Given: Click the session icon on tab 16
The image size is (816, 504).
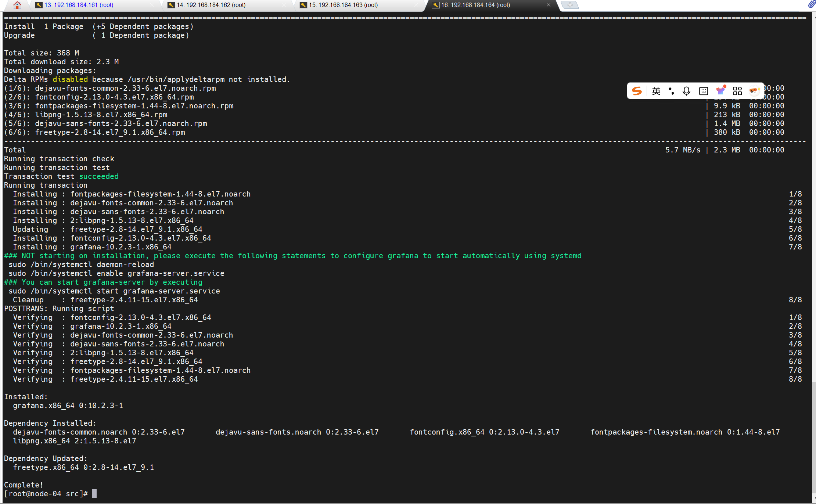Looking at the screenshot, I should coord(435,5).
